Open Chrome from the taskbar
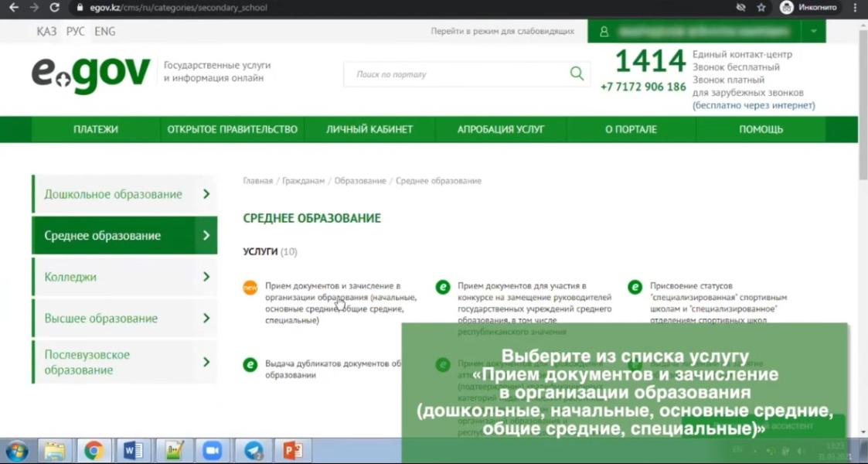The height and width of the screenshot is (464, 868). click(94, 451)
